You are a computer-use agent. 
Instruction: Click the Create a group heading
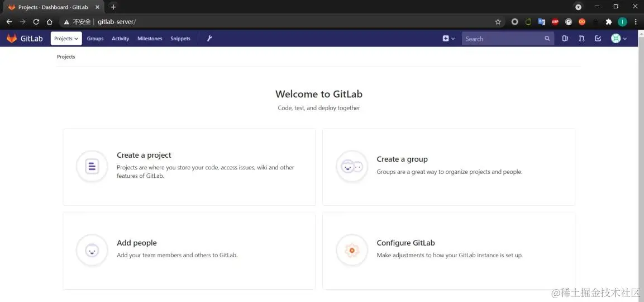pyautogui.click(x=402, y=159)
